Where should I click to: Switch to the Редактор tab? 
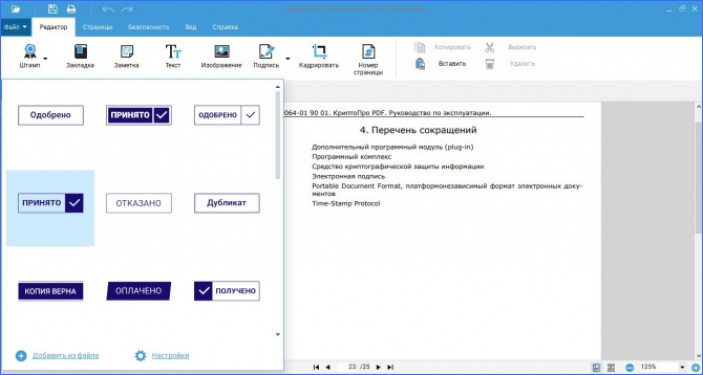coord(53,27)
